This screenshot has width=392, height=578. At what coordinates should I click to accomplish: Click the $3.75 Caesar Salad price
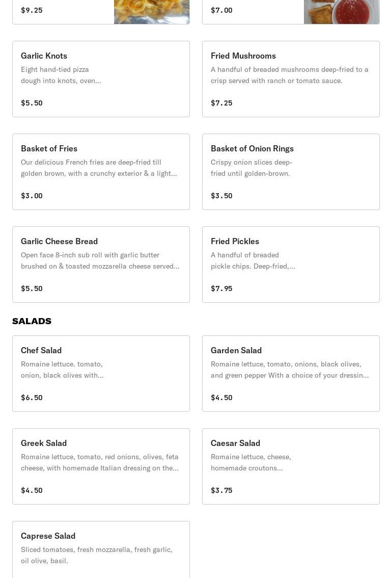coord(221,490)
